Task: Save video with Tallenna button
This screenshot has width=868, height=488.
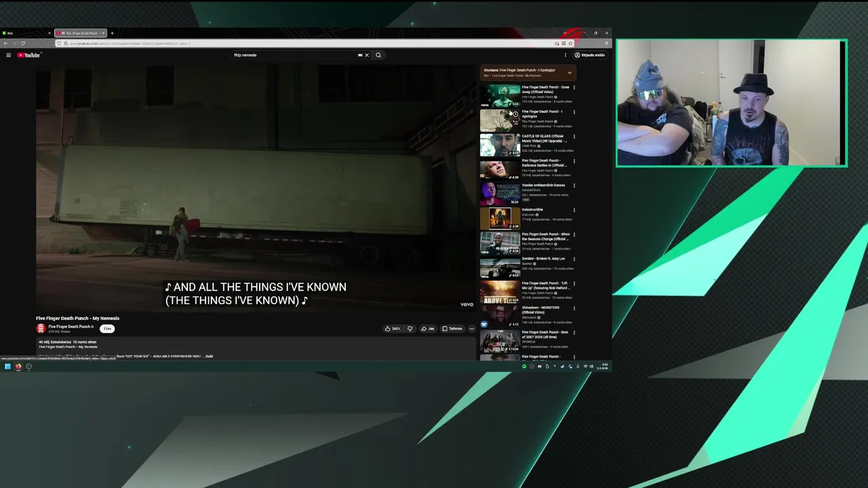Action: click(452, 329)
